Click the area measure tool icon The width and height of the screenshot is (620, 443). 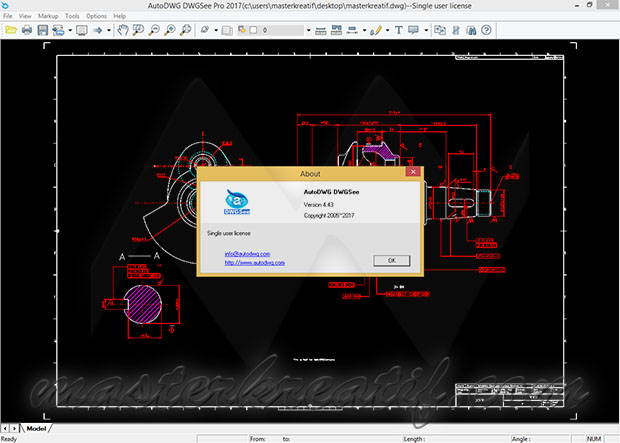coord(336,30)
